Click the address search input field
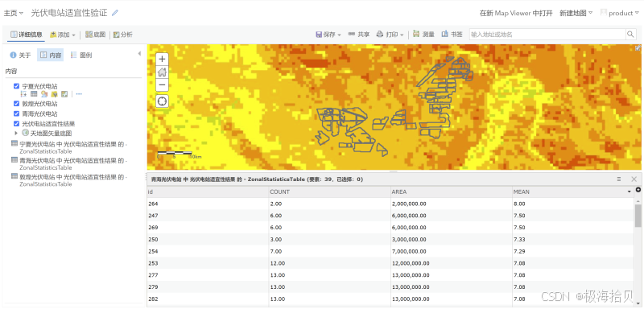This screenshot has width=644, height=309. point(547,34)
